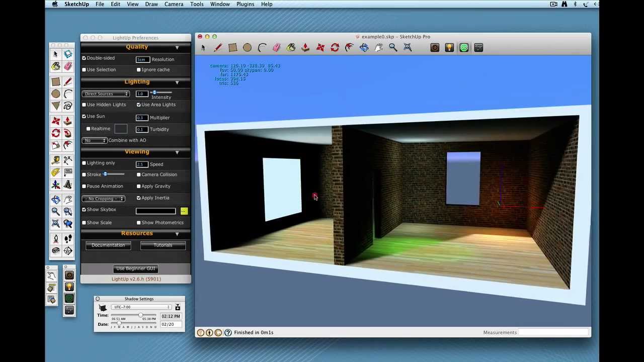Activate the Walk footprints tool in the left toolset

pyautogui.click(x=68, y=238)
